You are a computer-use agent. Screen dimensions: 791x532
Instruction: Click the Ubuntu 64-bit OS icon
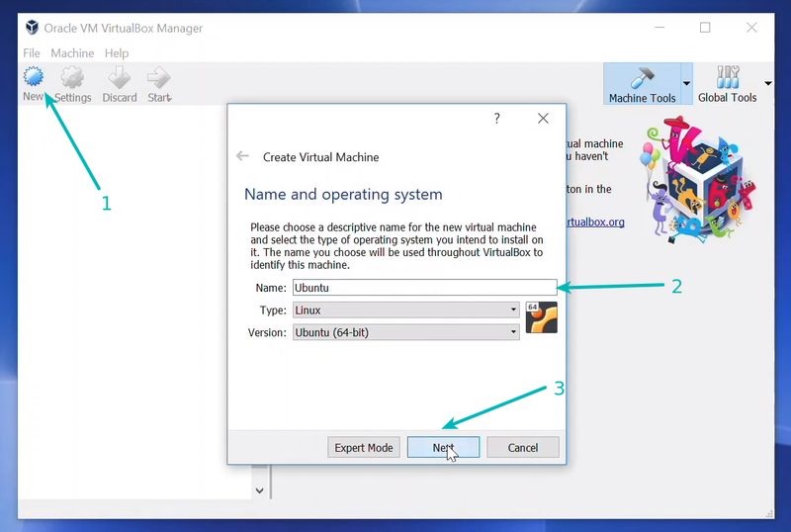coord(541,317)
